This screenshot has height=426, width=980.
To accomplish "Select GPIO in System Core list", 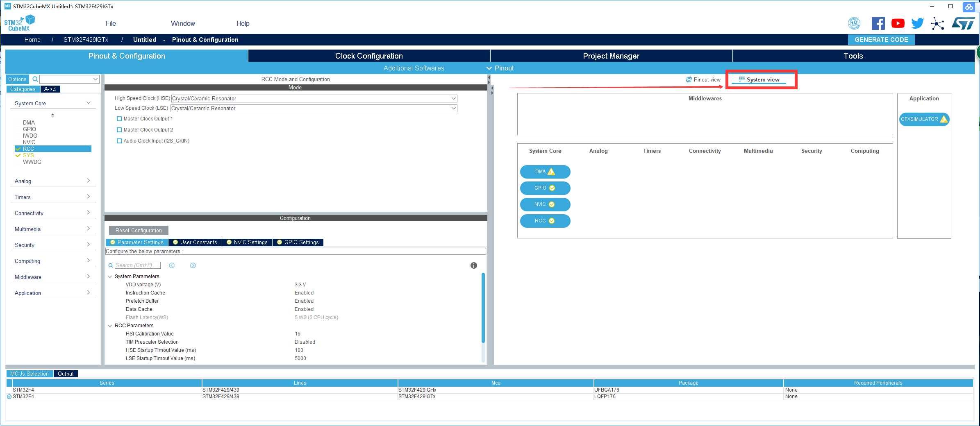I will 30,129.
